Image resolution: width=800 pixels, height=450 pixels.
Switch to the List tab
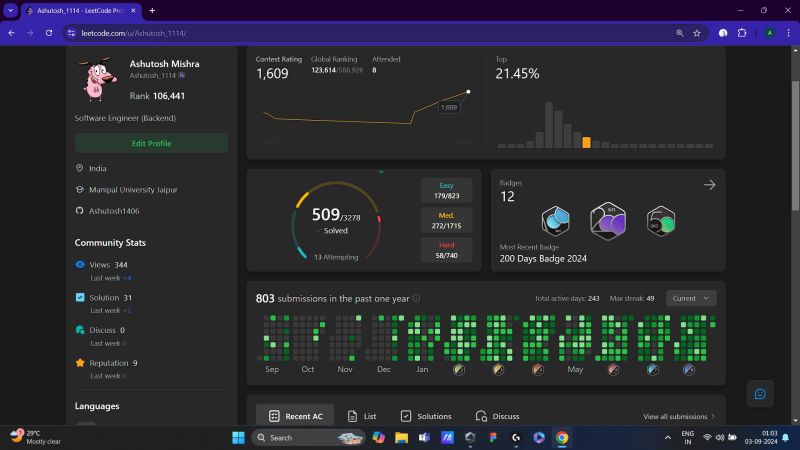pyautogui.click(x=362, y=416)
